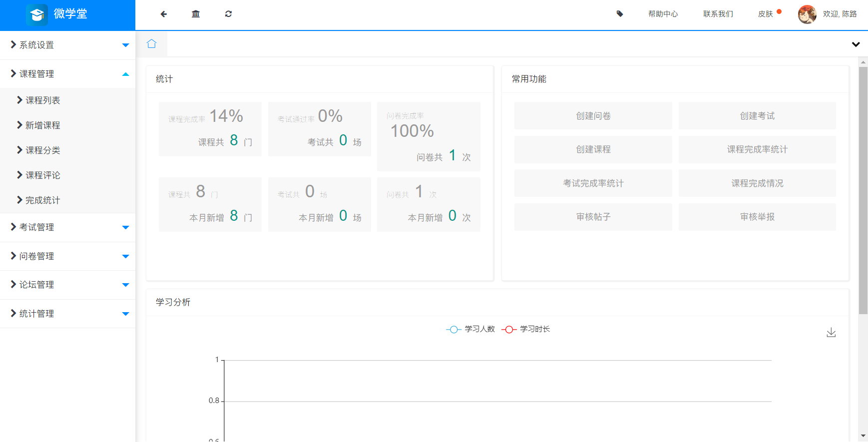Click the 创建问卷 button

[x=593, y=116]
